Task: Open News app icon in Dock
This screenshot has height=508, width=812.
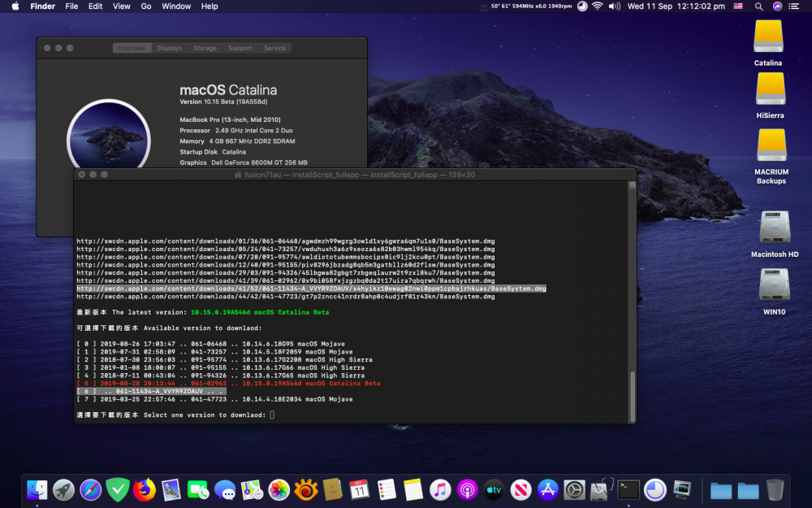Action: [521, 489]
